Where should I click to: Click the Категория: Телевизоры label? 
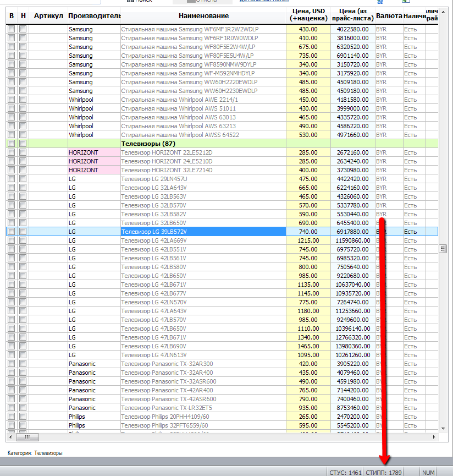tap(35, 453)
